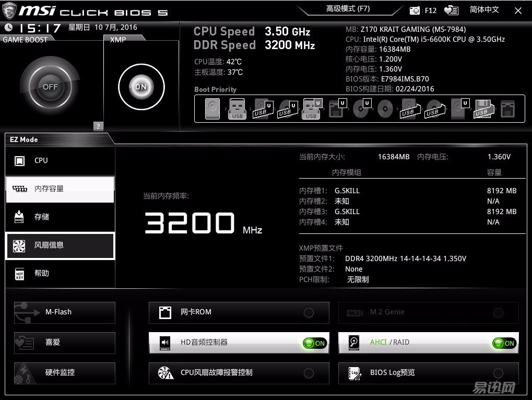This screenshot has height=400, width=532.
Task: Switch to 高级模式 (F7)
Action: 348,9
